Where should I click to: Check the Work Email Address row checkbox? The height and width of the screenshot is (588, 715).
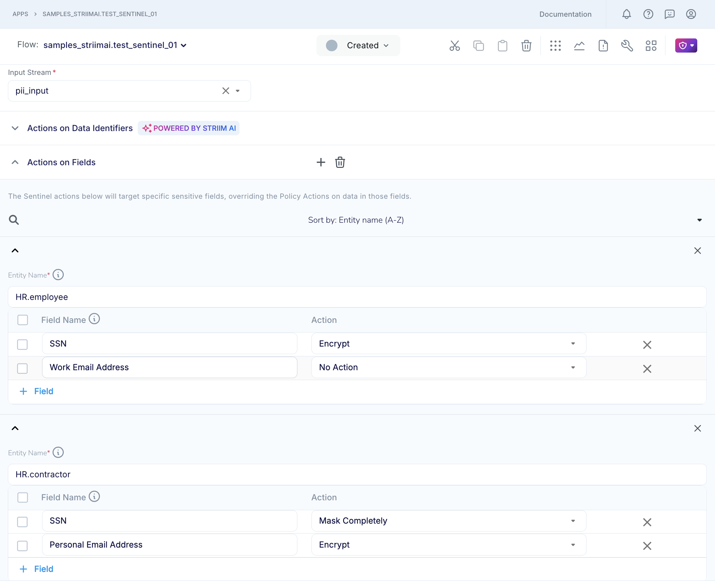pyautogui.click(x=22, y=368)
